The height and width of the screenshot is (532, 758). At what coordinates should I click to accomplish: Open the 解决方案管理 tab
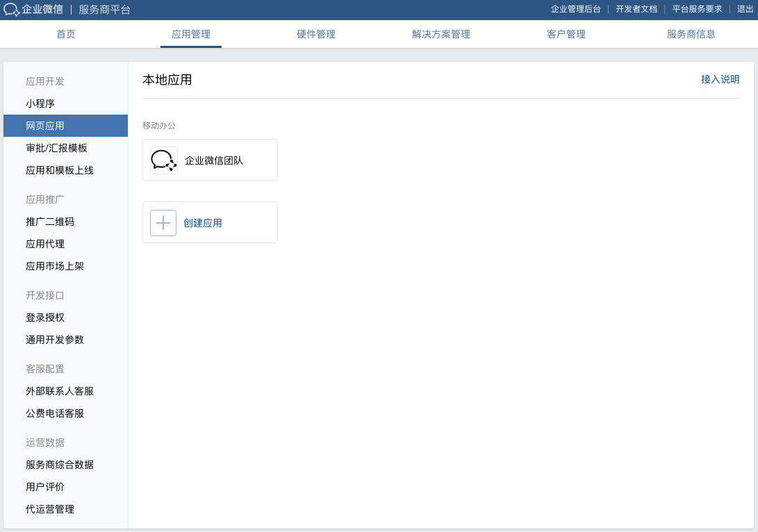[441, 34]
